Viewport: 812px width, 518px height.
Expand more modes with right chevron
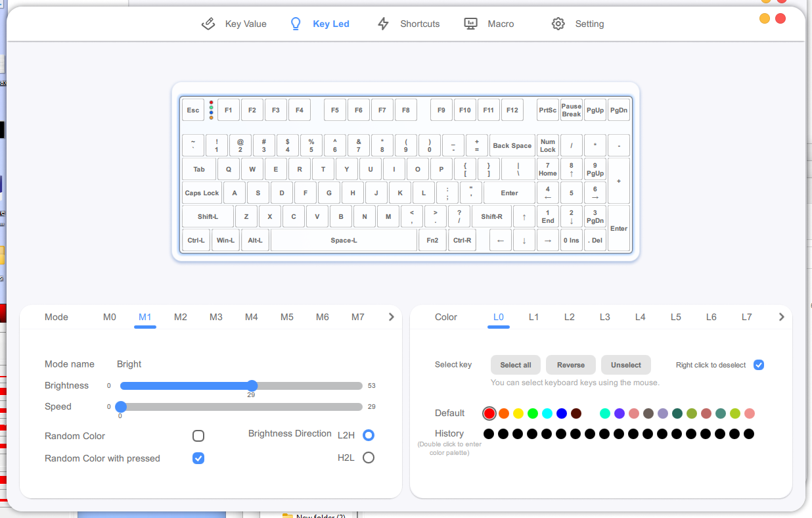(392, 317)
